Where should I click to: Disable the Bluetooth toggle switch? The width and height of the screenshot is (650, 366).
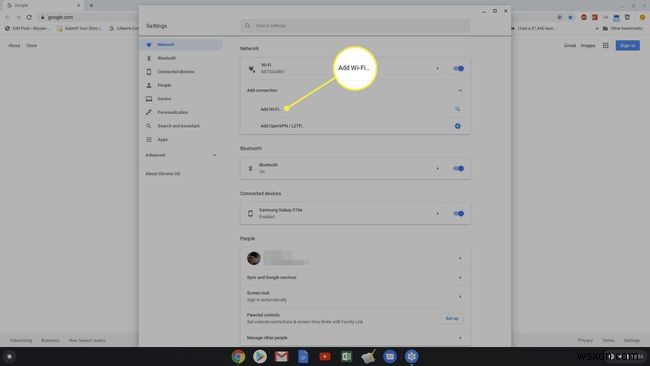point(458,169)
